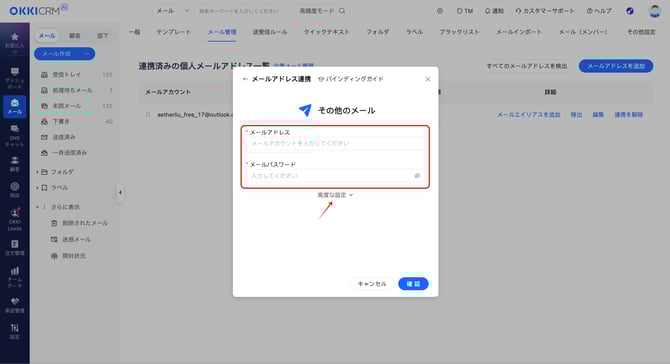
Task: Switch to the ブラックリスト tab
Action: (x=459, y=32)
